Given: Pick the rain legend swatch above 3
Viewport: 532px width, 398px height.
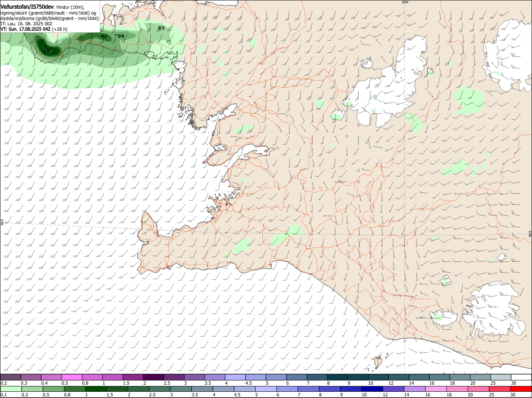Looking at the screenshot, I should [181, 389].
